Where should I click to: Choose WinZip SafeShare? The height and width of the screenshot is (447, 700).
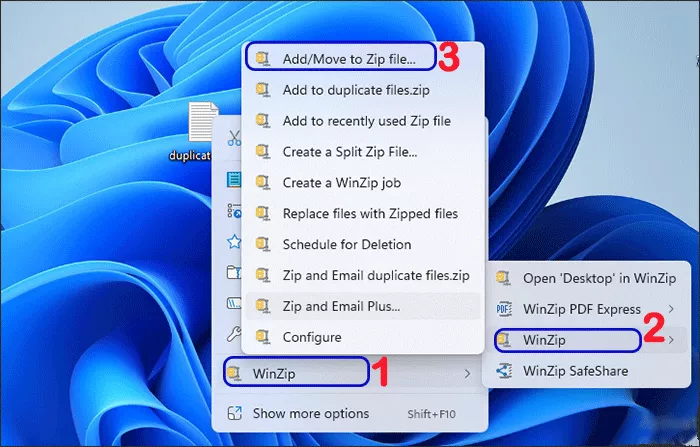click(x=587, y=371)
